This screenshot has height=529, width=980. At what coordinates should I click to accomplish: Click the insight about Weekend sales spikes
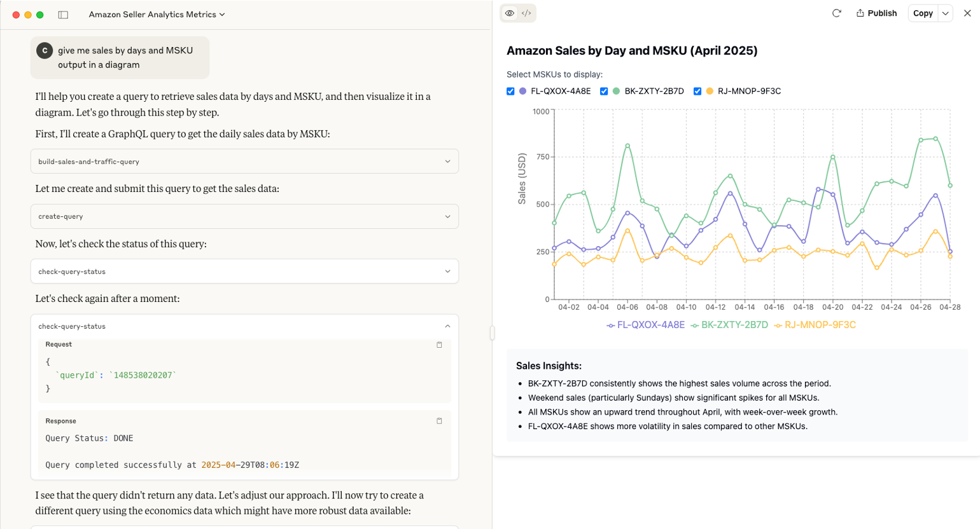(x=673, y=398)
